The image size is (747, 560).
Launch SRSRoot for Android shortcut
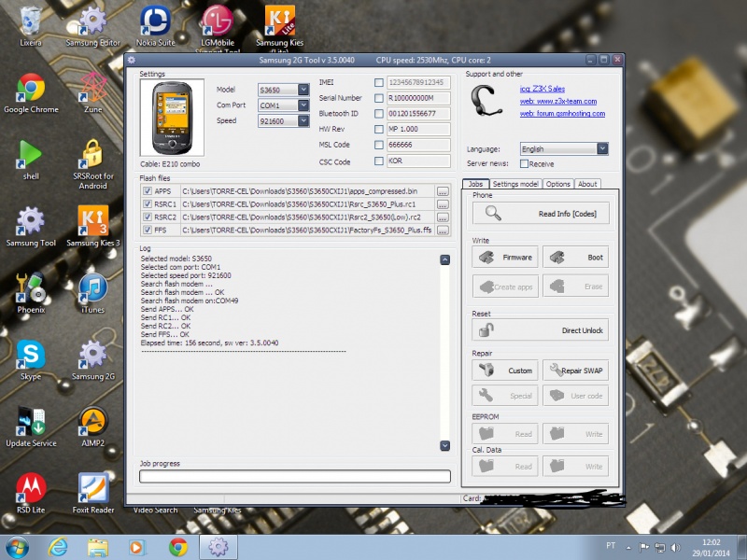coord(92,164)
